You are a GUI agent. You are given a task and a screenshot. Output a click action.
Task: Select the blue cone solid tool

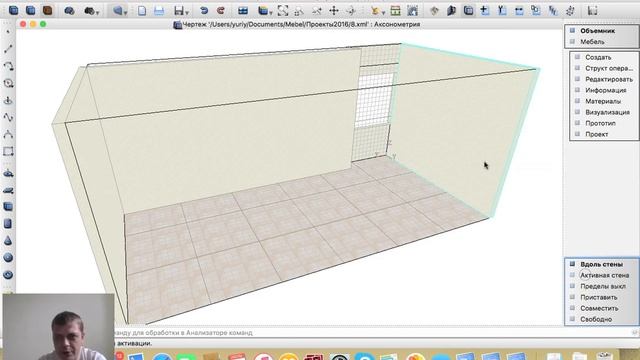pyautogui.click(x=8, y=241)
